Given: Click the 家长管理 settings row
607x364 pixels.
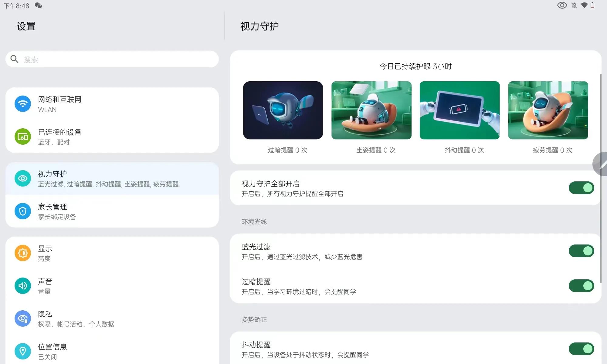Looking at the screenshot, I should (112, 211).
